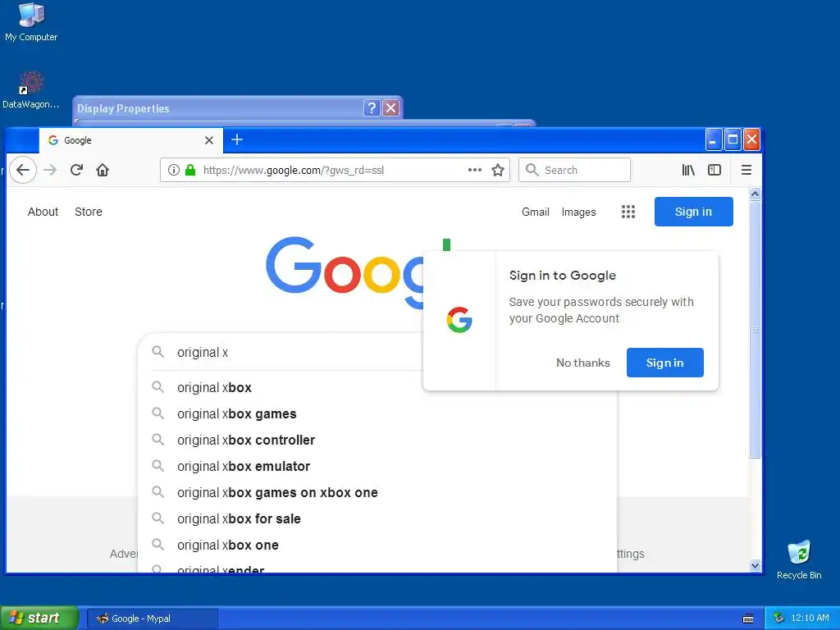Viewport: 840px width, 630px height.
Task: Go back using the browser back arrow
Action: [x=22, y=170]
